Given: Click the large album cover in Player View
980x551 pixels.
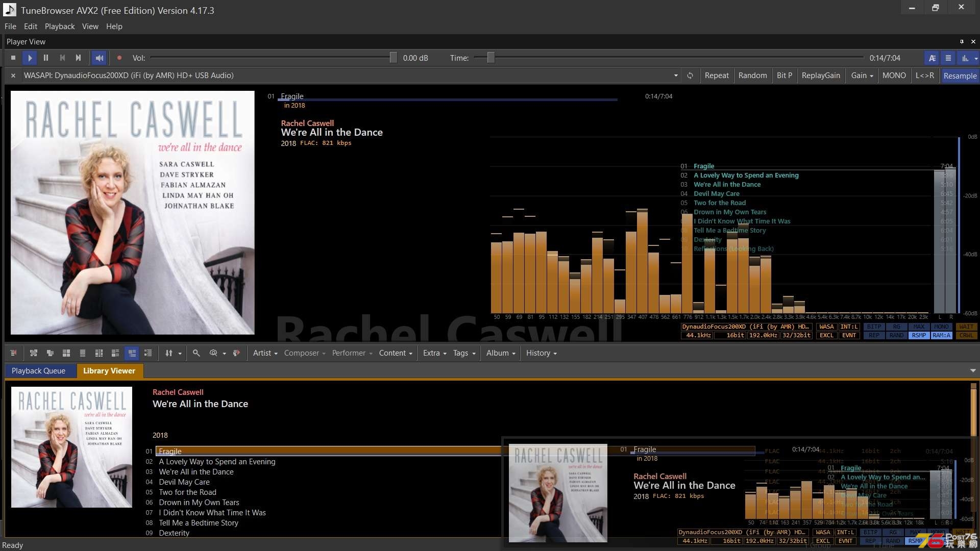Looking at the screenshot, I should click(133, 213).
